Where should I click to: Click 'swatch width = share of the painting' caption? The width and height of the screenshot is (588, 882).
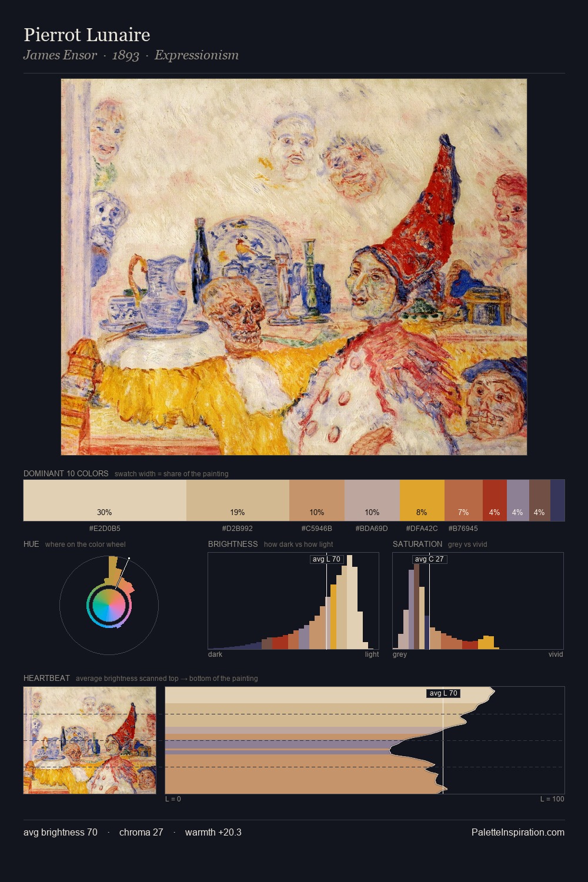(x=171, y=474)
